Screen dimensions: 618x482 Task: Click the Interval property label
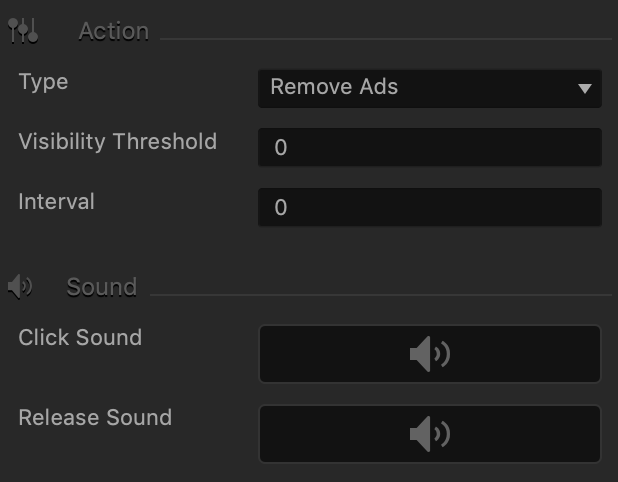coord(56,201)
